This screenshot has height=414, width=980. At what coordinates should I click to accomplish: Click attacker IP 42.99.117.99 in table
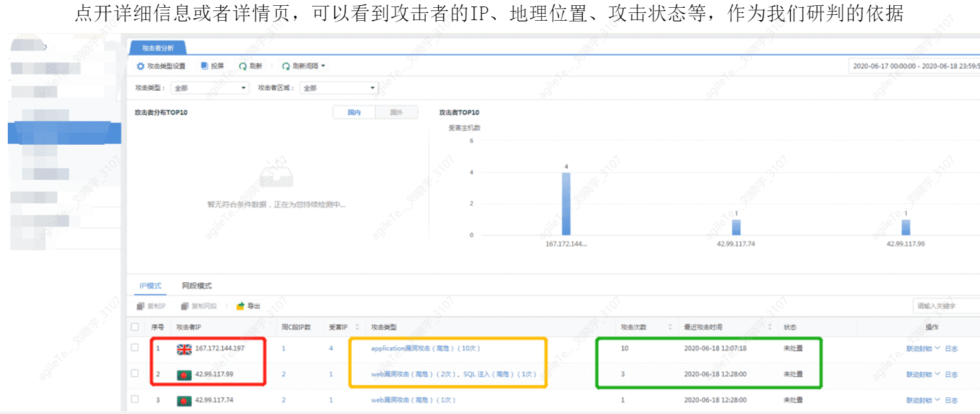pyautogui.click(x=215, y=374)
